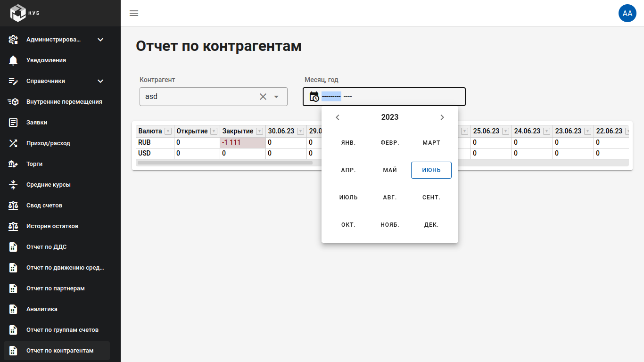Screen dimensions: 644x362
Task: Click the USD currency cell
Action: click(x=155, y=153)
